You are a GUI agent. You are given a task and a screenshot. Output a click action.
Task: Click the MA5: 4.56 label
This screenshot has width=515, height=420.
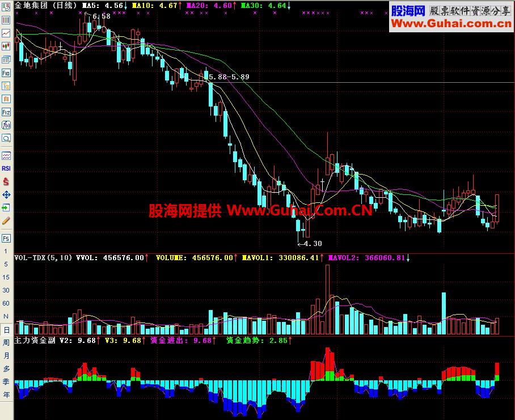[104, 6]
